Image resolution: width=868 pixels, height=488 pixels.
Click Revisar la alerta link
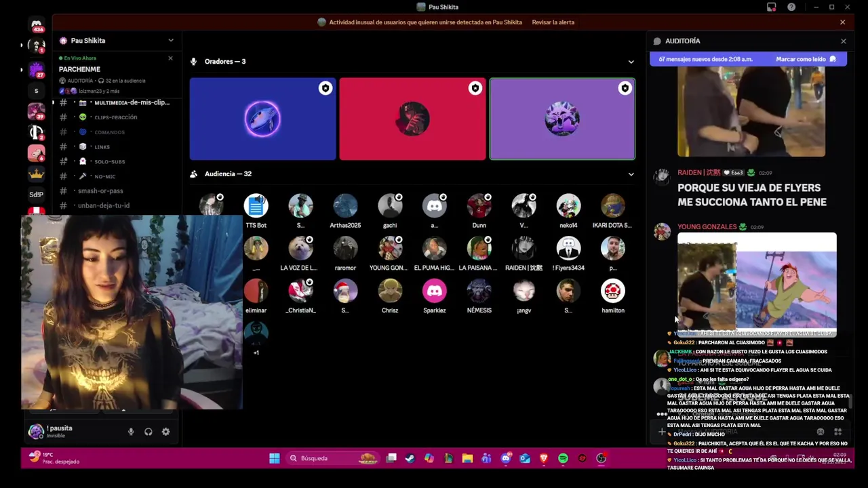[x=553, y=22]
